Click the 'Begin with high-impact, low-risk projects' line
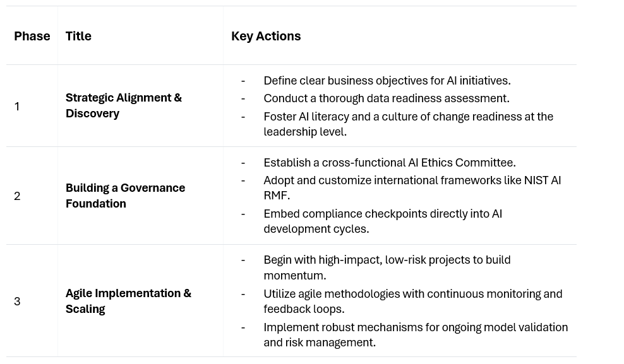 387,260
